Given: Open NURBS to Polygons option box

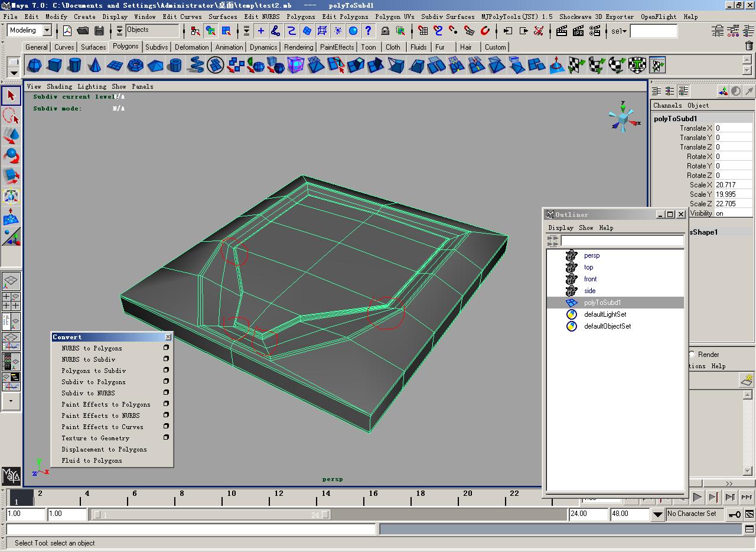Looking at the screenshot, I should tap(166, 348).
